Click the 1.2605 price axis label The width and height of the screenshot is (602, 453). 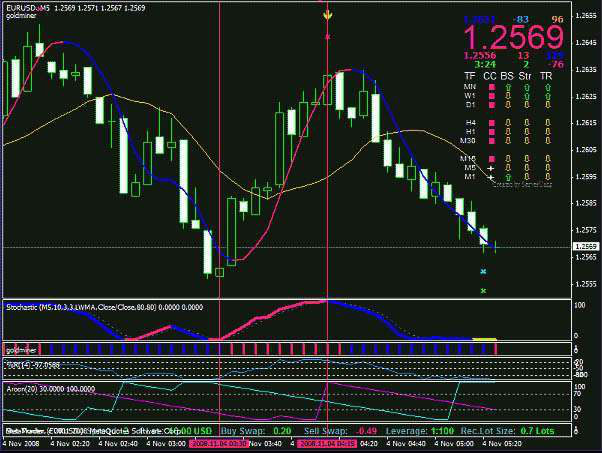pyautogui.click(x=586, y=150)
